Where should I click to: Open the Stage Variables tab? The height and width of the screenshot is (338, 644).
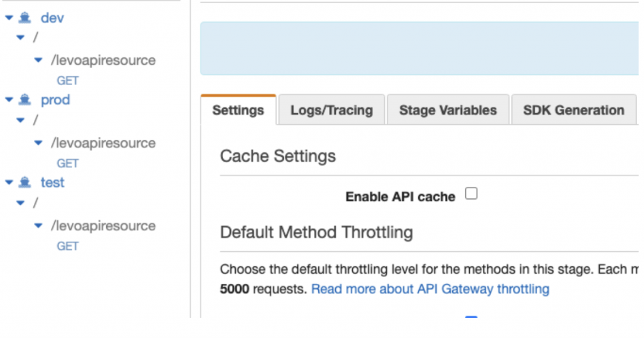pyautogui.click(x=448, y=110)
